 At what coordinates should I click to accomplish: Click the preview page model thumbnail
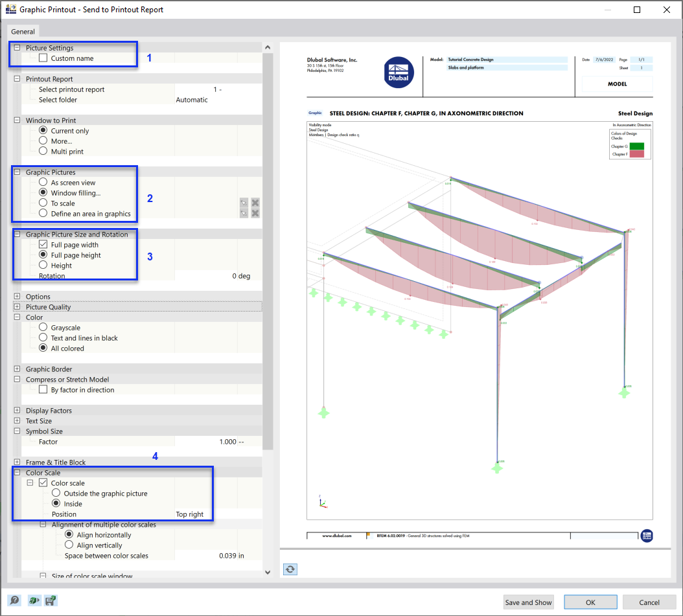[480, 321]
